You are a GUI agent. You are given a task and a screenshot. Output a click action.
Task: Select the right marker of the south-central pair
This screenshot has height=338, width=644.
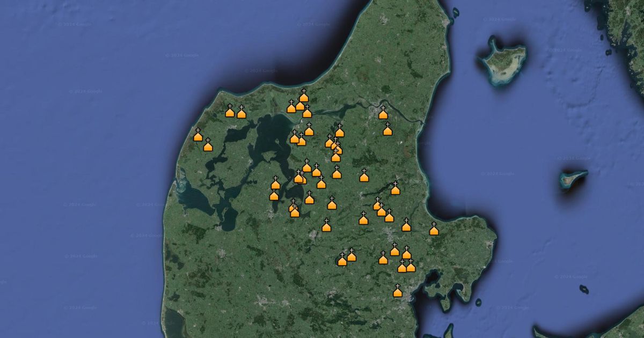point(352,255)
